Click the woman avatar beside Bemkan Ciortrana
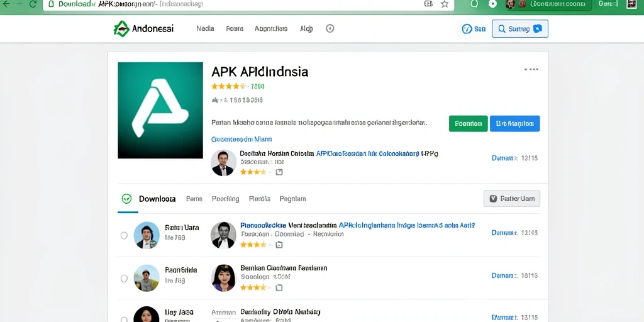The image size is (644, 322). click(223, 278)
